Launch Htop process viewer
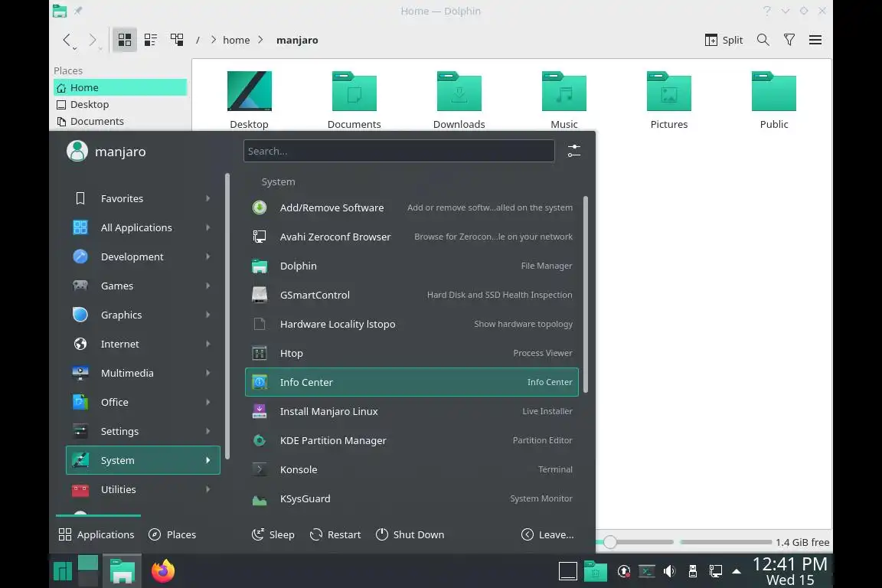Viewport: 882px width, 588px height. click(x=411, y=354)
